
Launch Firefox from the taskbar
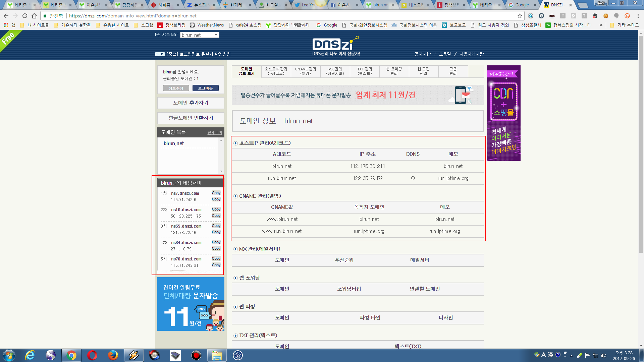pos(113,355)
